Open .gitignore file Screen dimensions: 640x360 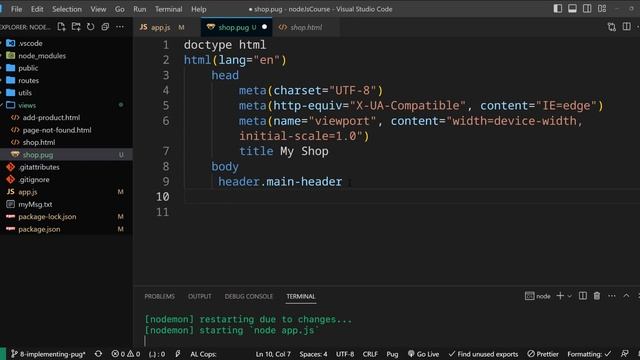coord(66,180)
